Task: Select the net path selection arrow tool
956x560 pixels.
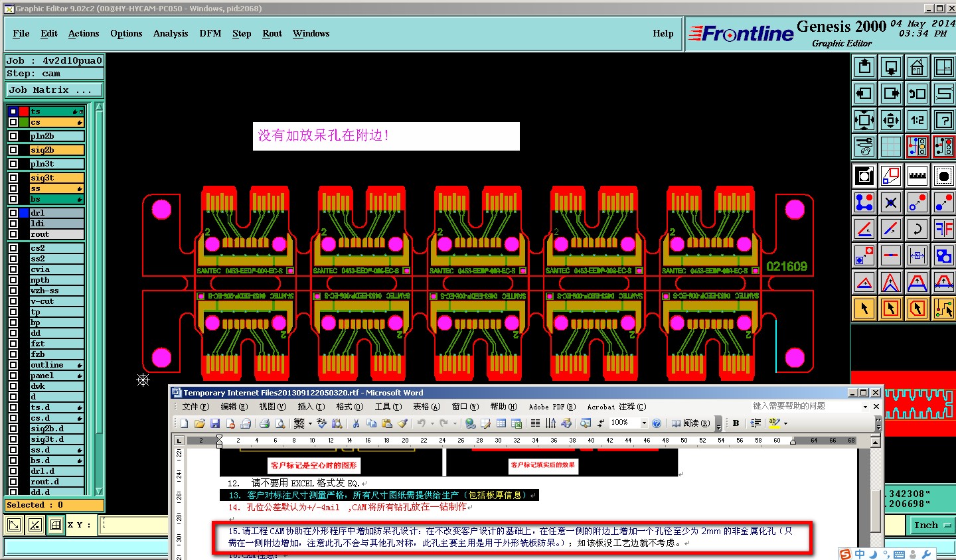Action: (x=944, y=309)
